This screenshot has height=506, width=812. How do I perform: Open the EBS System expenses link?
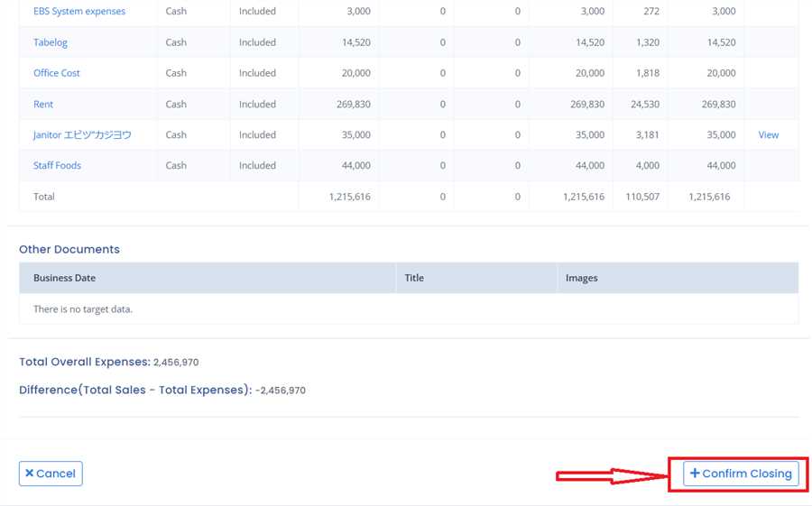pyautogui.click(x=79, y=12)
